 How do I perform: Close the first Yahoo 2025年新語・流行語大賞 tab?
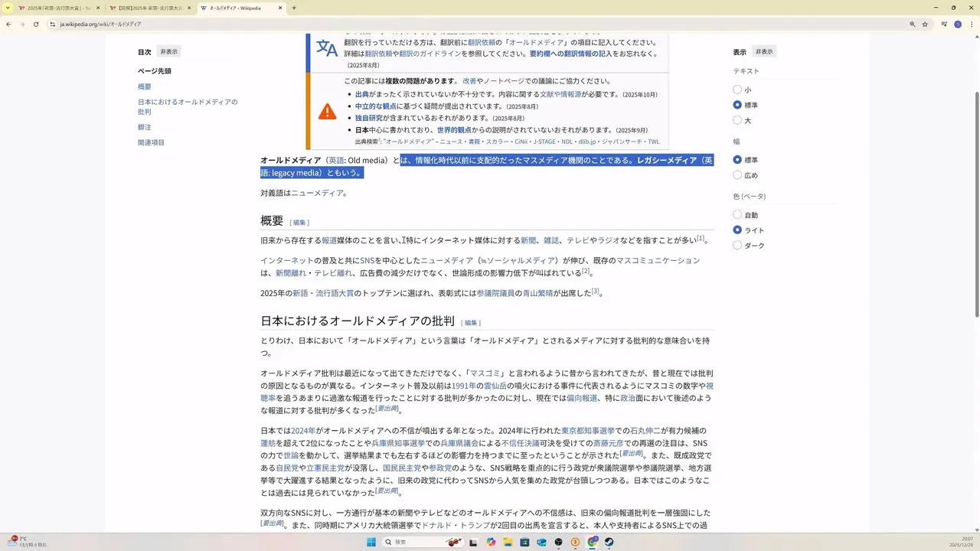[98, 8]
